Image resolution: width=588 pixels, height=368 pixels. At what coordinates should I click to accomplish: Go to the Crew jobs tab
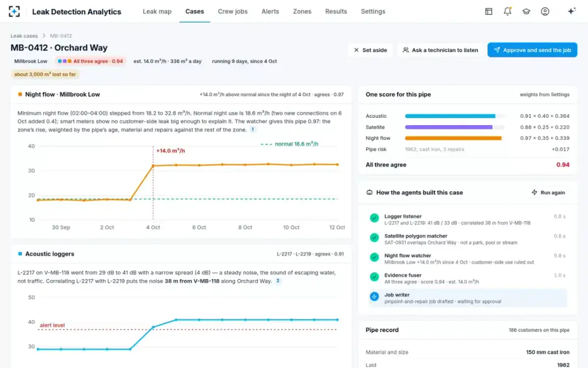233,11
